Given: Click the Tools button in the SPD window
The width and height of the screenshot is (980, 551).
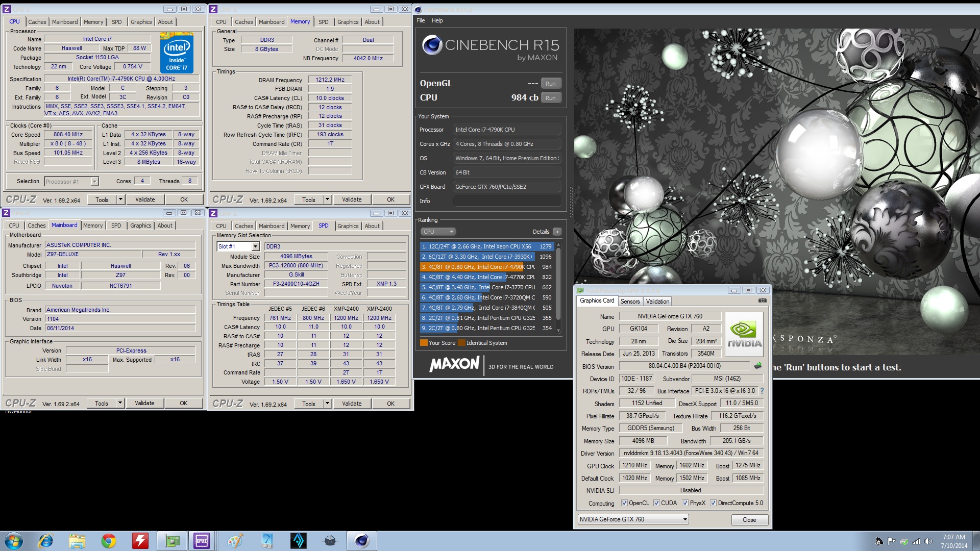Looking at the screenshot, I should coord(309,404).
